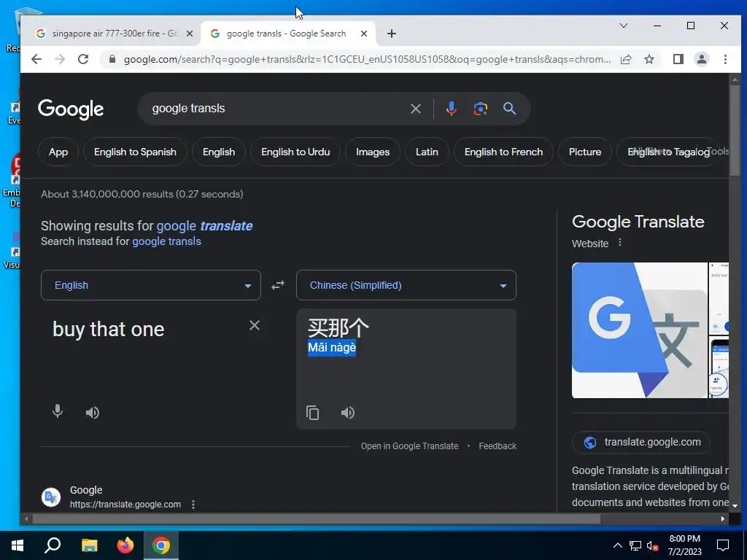
Task: Search by image with the Lens icon
Action: 480,109
